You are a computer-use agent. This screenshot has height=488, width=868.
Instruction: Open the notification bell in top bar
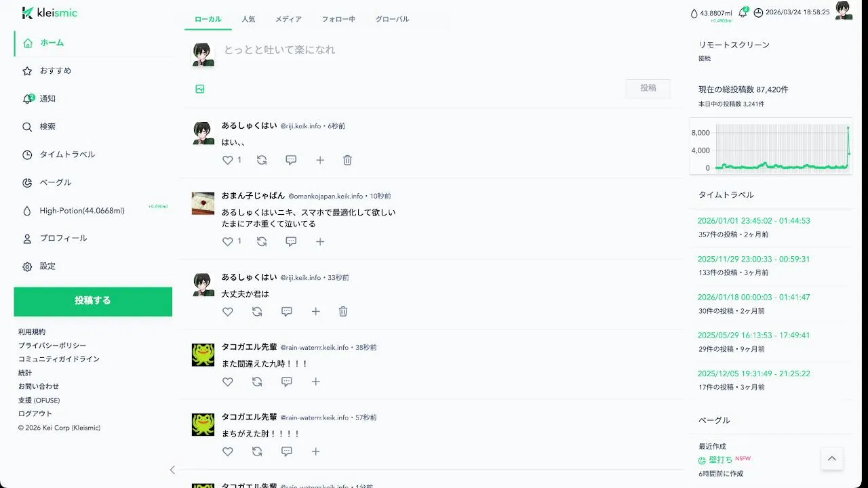(743, 12)
